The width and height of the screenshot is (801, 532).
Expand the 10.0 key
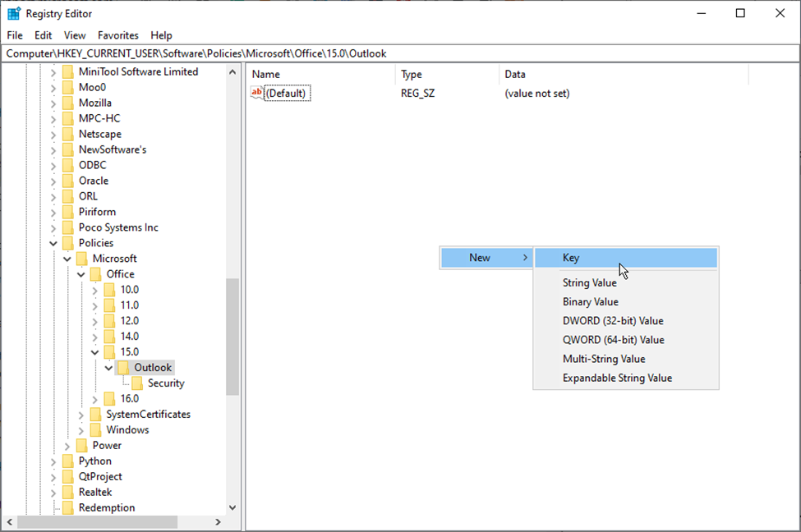tap(94, 291)
